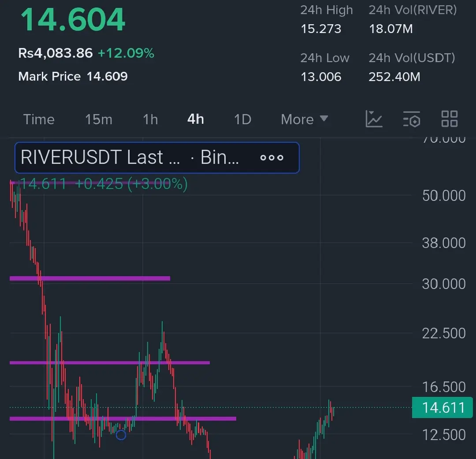Viewport: 476px width, 459px height.
Task: Tap the 16.500 price axis label
Action: 444,387
